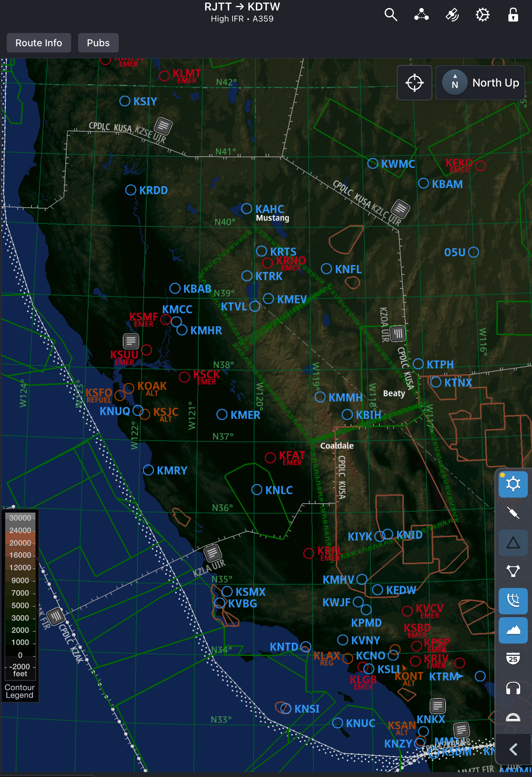The height and width of the screenshot is (777, 532).
Task: Toggle the terrain mountain layer
Action: pyautogui.click(x=513, y=630)
